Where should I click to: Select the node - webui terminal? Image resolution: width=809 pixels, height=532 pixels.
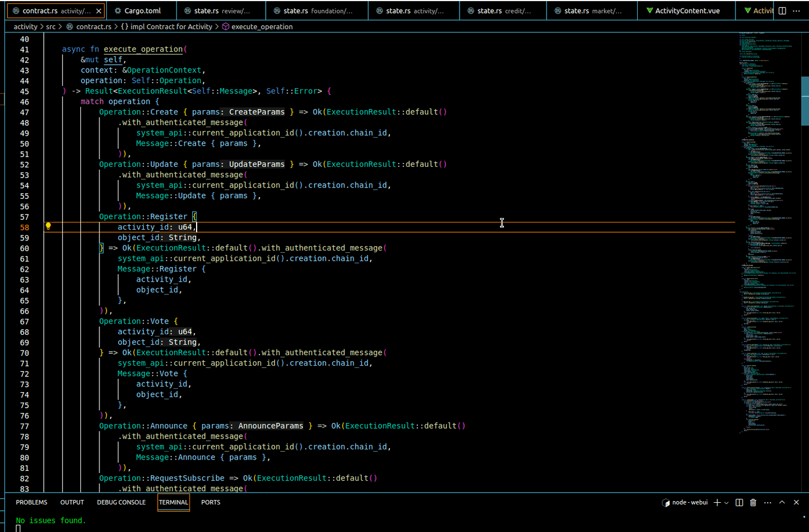pos(685,502)
